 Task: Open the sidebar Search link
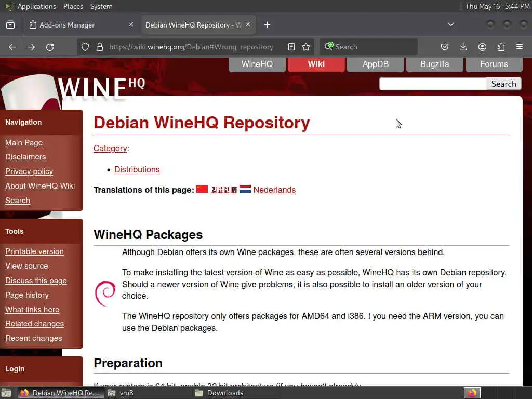18,201
